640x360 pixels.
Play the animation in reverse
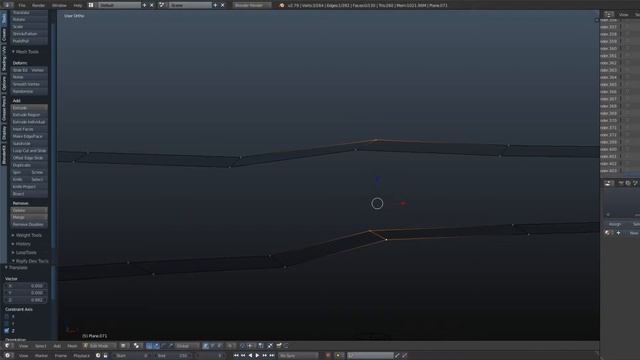coord(250,356)
